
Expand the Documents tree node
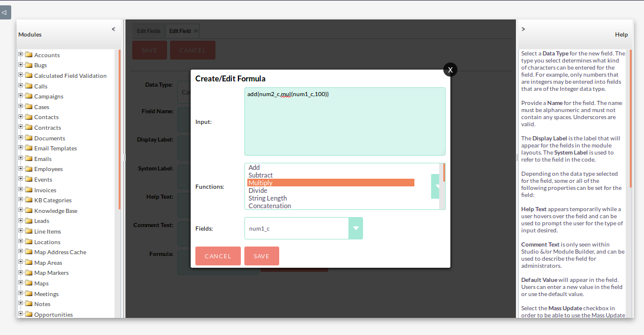(x=21, y=137)
